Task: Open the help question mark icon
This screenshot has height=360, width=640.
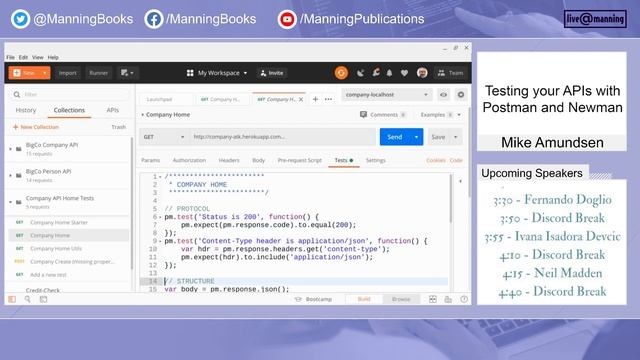Action: [x=464, y=299]
